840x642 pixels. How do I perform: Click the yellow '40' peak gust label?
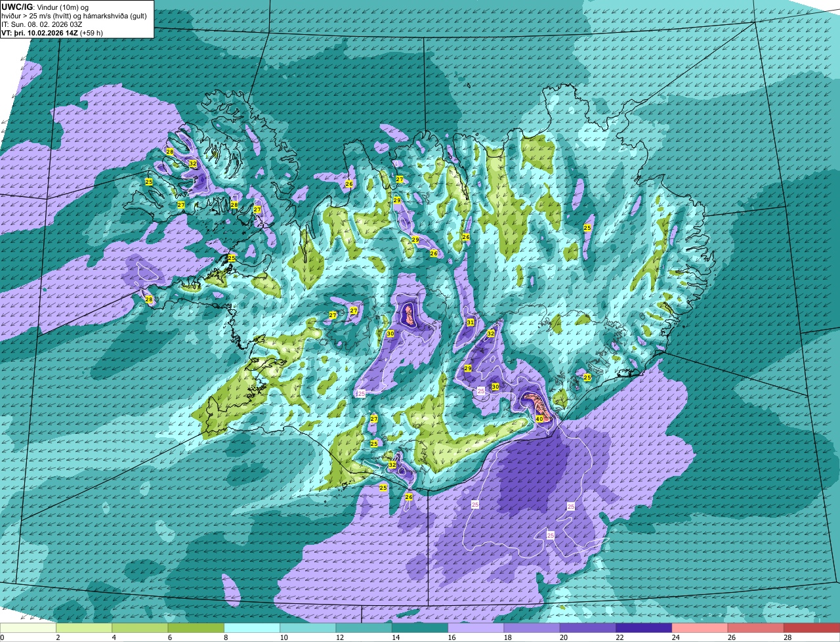click(x=539, y=418)
